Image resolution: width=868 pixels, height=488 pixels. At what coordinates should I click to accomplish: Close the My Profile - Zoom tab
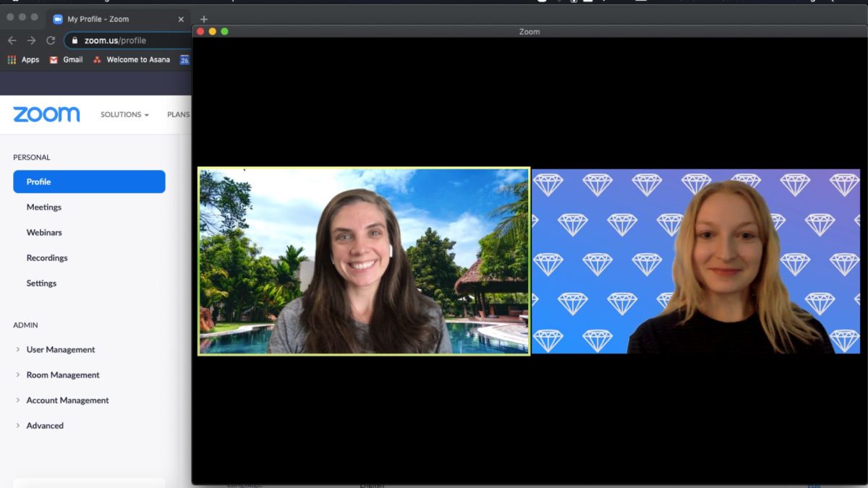(181, 19)
